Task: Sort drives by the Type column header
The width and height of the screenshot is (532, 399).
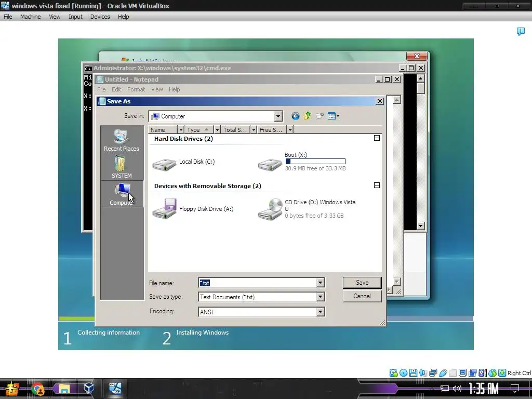Action: point(199,129)
